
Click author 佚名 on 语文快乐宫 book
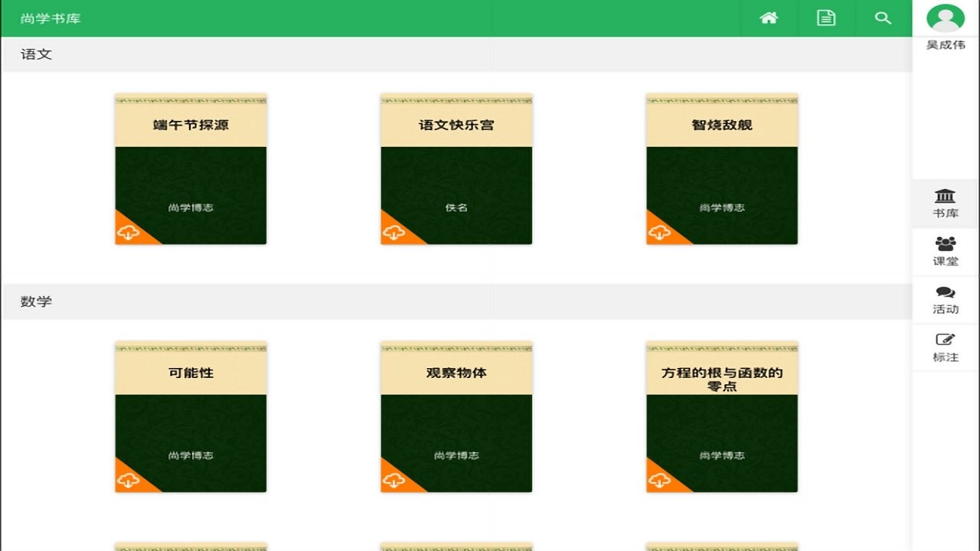point(456,207)
